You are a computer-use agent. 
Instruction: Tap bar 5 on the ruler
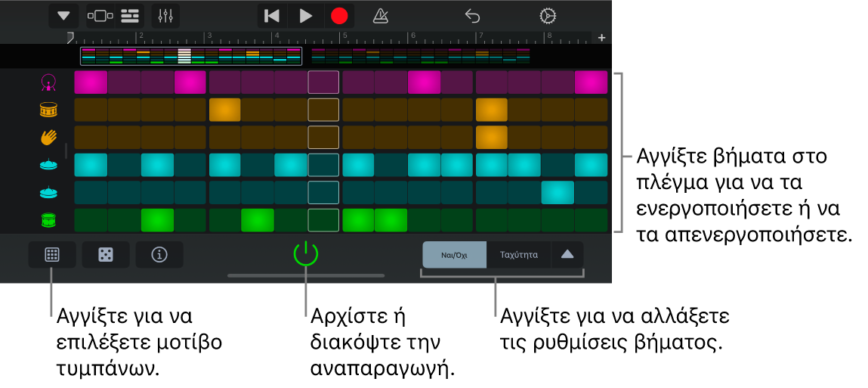coord(344,36)
